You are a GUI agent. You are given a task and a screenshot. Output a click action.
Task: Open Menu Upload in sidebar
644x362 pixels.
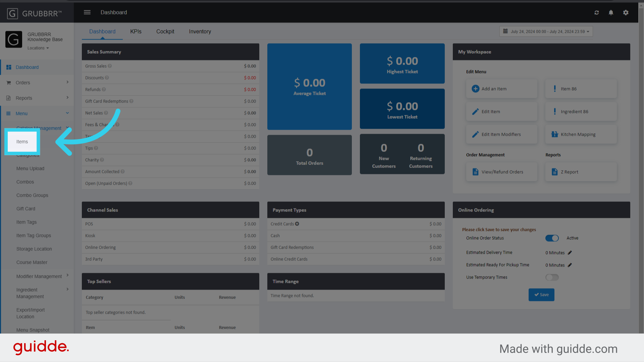(30, 169)
